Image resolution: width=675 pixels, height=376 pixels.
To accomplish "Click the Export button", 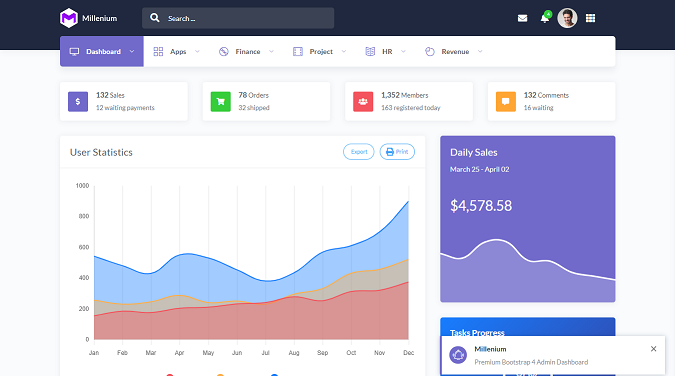I will (x=359, y=152).
